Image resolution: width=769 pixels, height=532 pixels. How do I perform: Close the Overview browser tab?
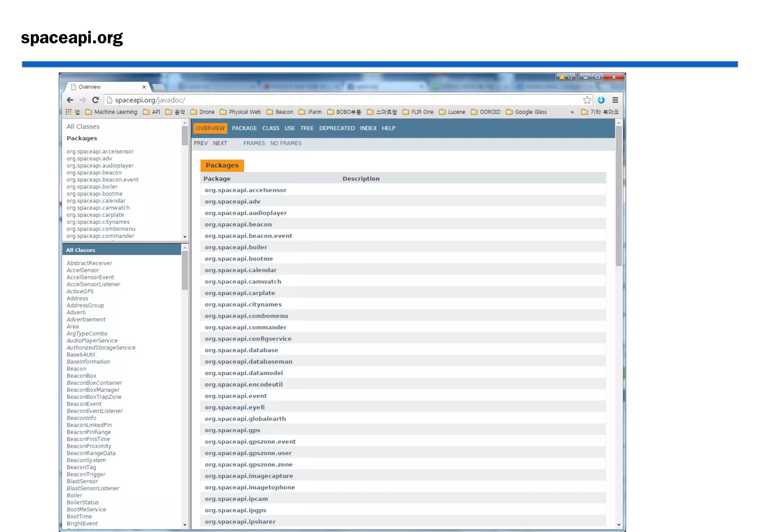tap(144, 87)
